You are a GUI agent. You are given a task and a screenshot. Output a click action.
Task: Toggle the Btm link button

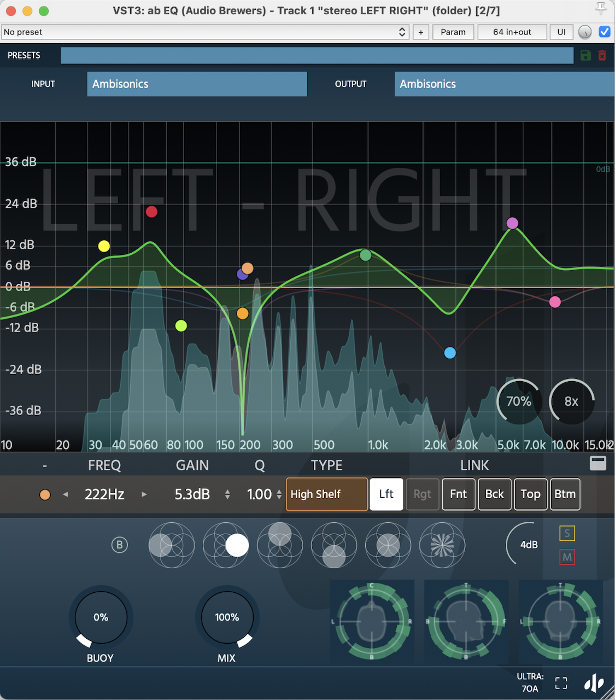click(x=565, y=494)
